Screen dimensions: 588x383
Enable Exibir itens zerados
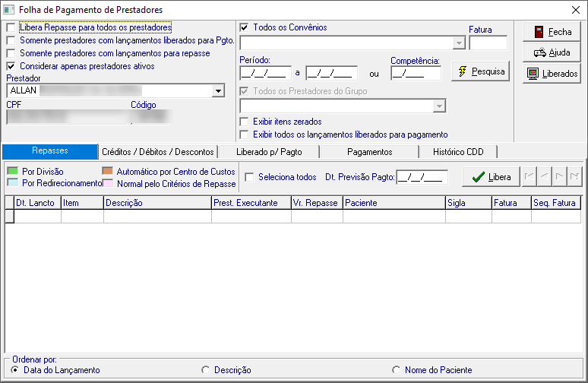click(x=244, y=122)
